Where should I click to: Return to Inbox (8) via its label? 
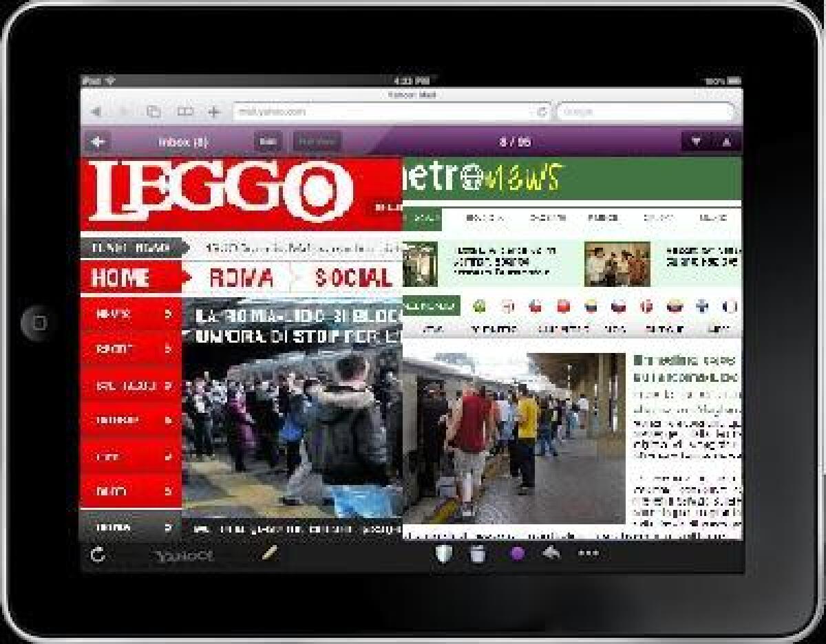tap(183, 142)
